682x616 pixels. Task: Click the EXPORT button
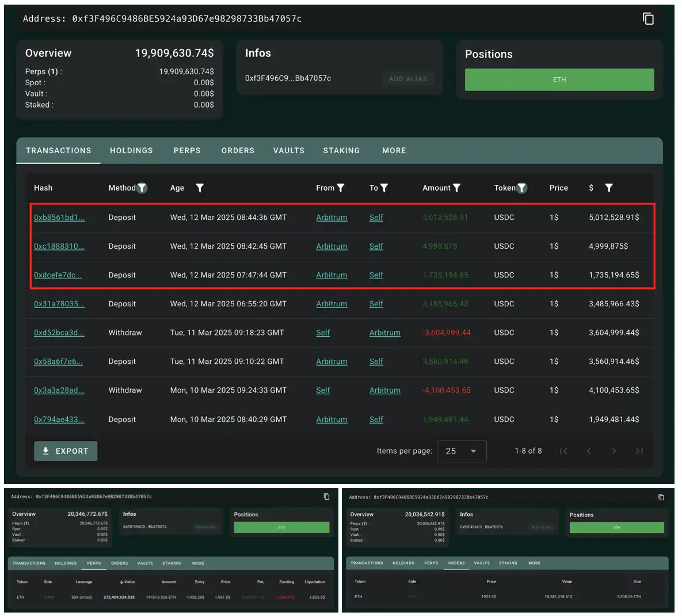(66, 451)
